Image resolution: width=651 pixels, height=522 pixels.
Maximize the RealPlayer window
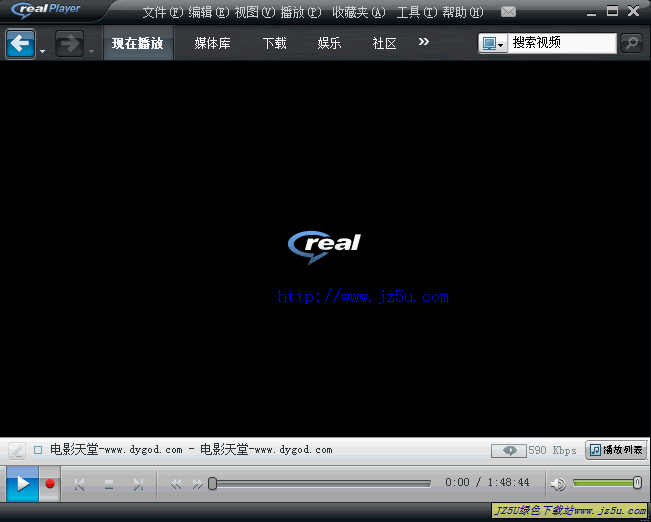612,11
